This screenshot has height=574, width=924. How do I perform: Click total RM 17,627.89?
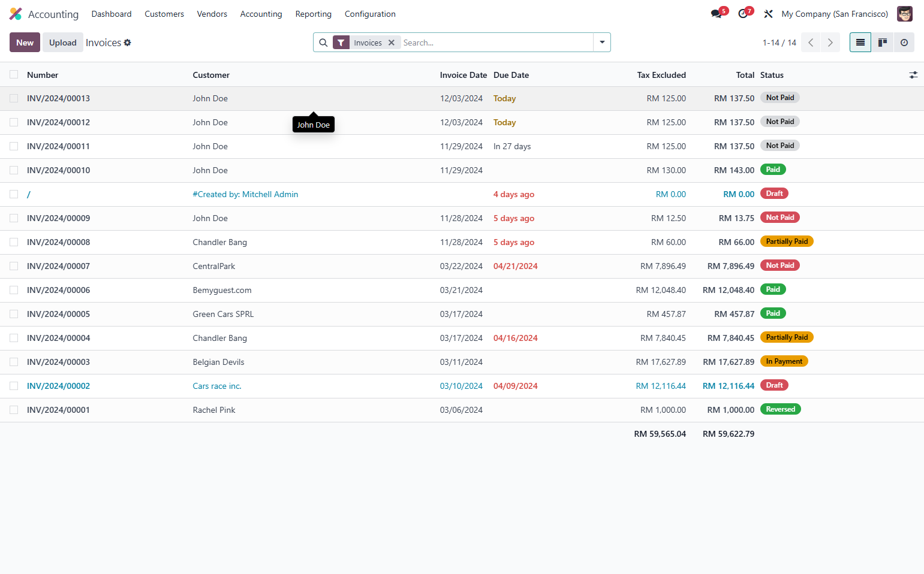click(729, 362)
